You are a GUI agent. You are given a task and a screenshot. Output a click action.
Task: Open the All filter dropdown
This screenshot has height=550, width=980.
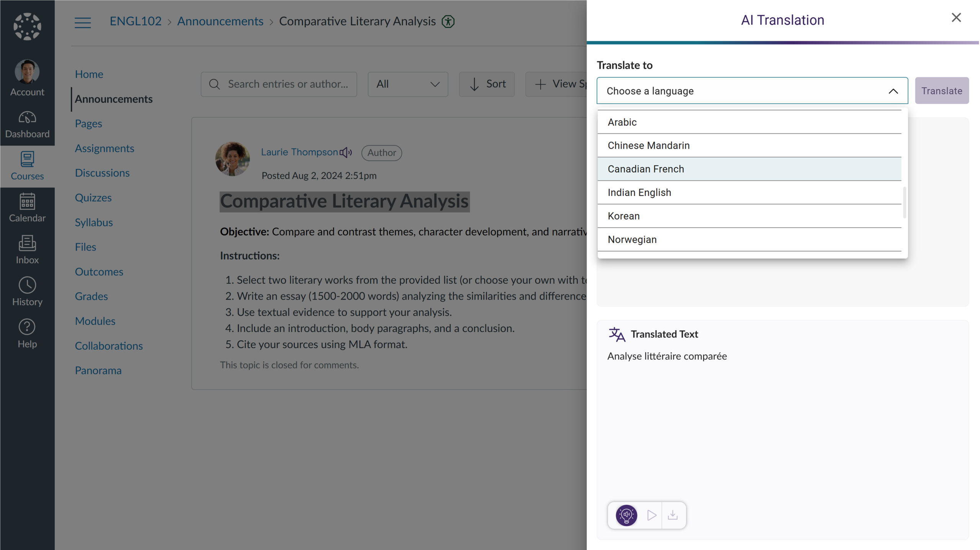[407, 83]
